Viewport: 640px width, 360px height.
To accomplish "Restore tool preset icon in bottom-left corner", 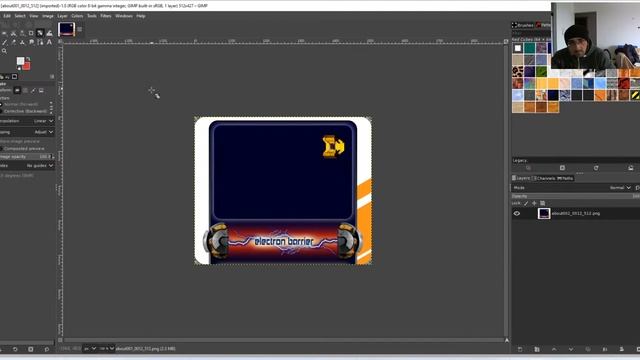I will pyautogui.click(x=15, y=349).
